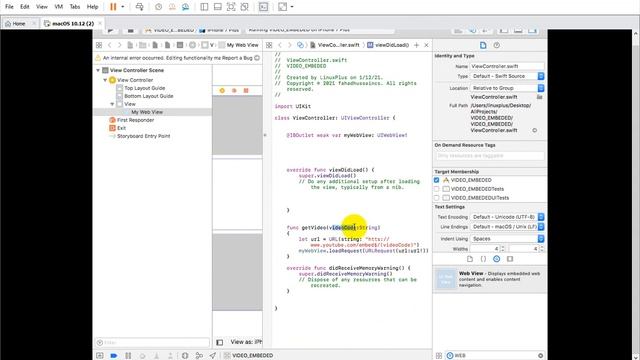Image resolution: width=640 pixels, height=360 pixels.
Task: Open the Text Encoding dropdown
Action: click(507, 217)
